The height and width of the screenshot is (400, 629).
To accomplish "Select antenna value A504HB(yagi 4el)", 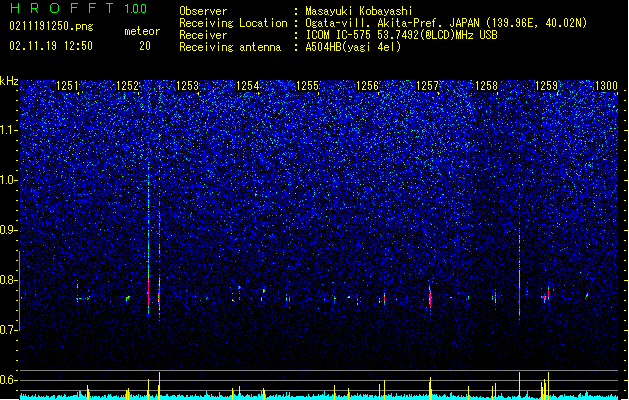I will pyautogui.click(x=353, y=47).
